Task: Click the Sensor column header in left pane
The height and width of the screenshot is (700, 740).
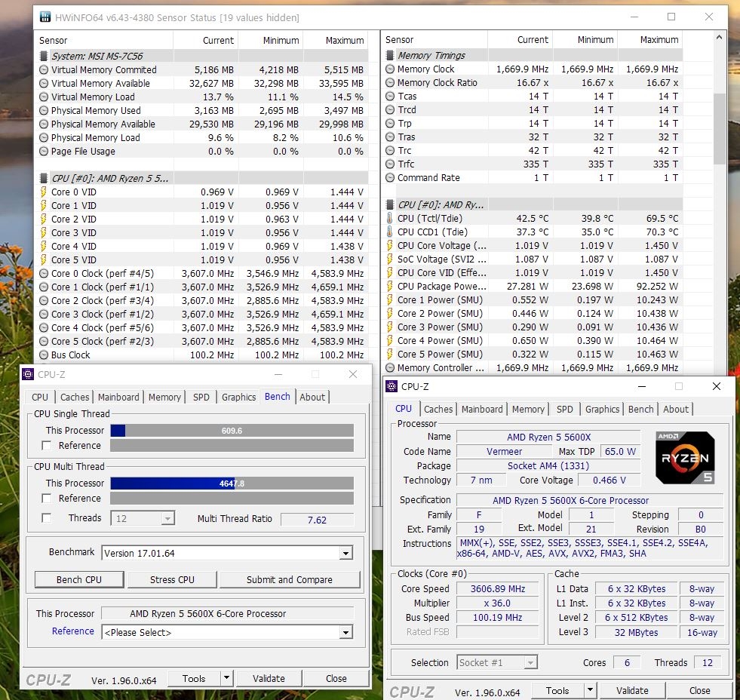Action: tap(54, 41)
